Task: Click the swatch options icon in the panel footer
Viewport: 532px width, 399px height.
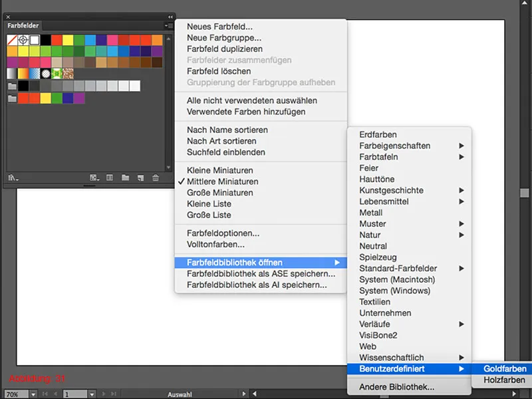Action: click(x=110, y=178)
